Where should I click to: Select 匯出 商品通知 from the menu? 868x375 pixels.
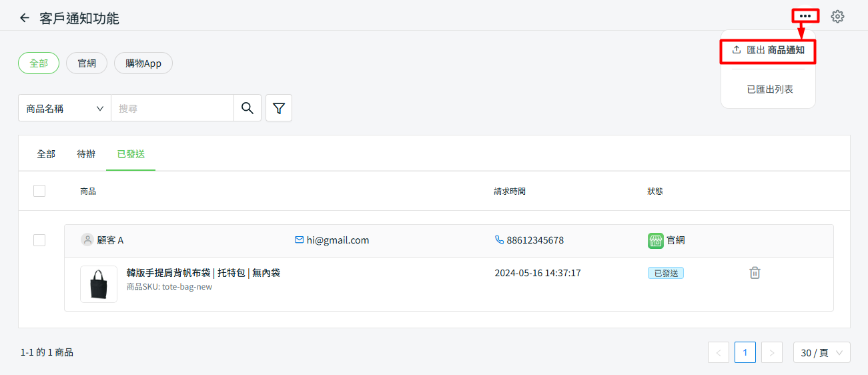coord(768,50)
